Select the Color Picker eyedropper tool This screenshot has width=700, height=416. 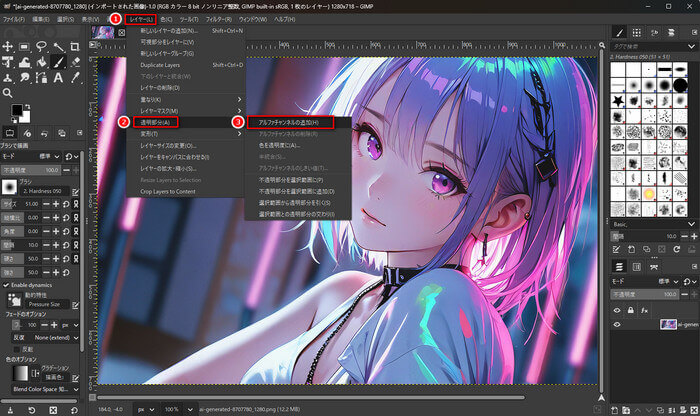[75, 78]
